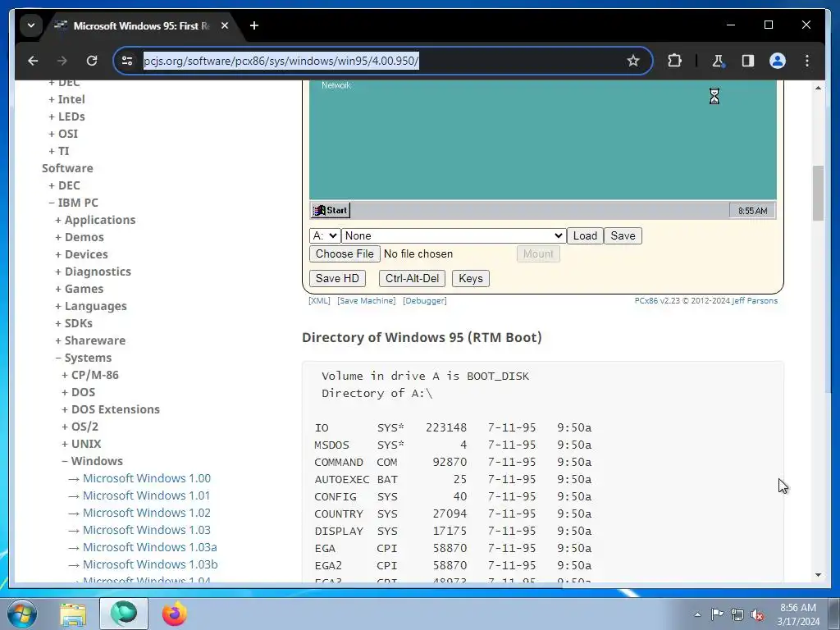Click the Keys button
This screenshot has width=840, height=630.
point(471,279)
